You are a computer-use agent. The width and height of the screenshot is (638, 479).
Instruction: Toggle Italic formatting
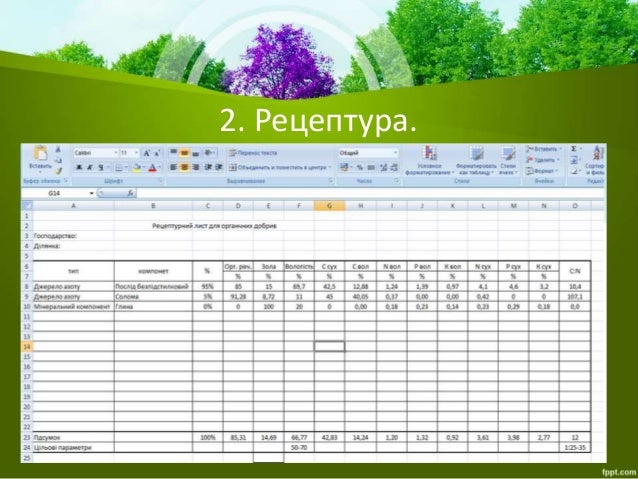click(x=90, y=168)
